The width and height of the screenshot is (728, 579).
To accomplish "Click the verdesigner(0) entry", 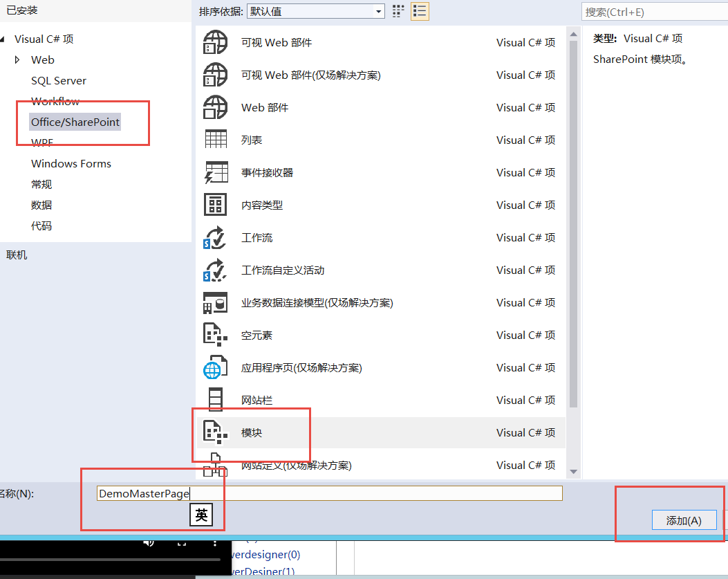I will (x=266, y=554).
